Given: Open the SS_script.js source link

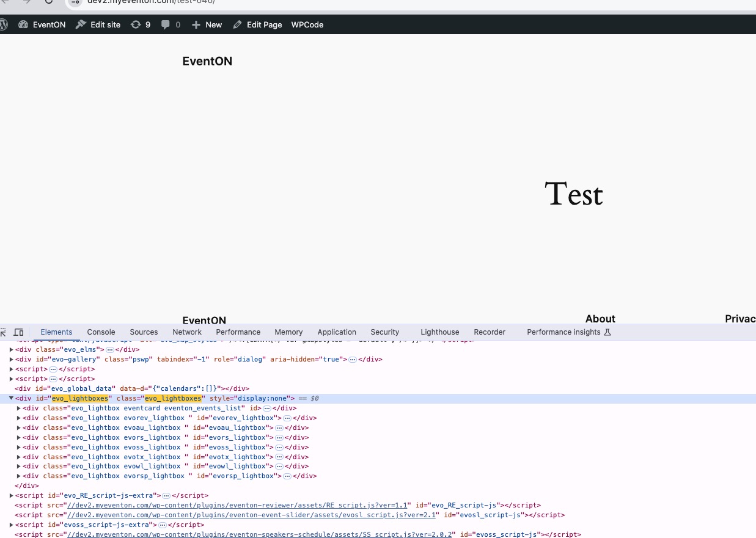Looking at the screenshot, I should [260, 534].
